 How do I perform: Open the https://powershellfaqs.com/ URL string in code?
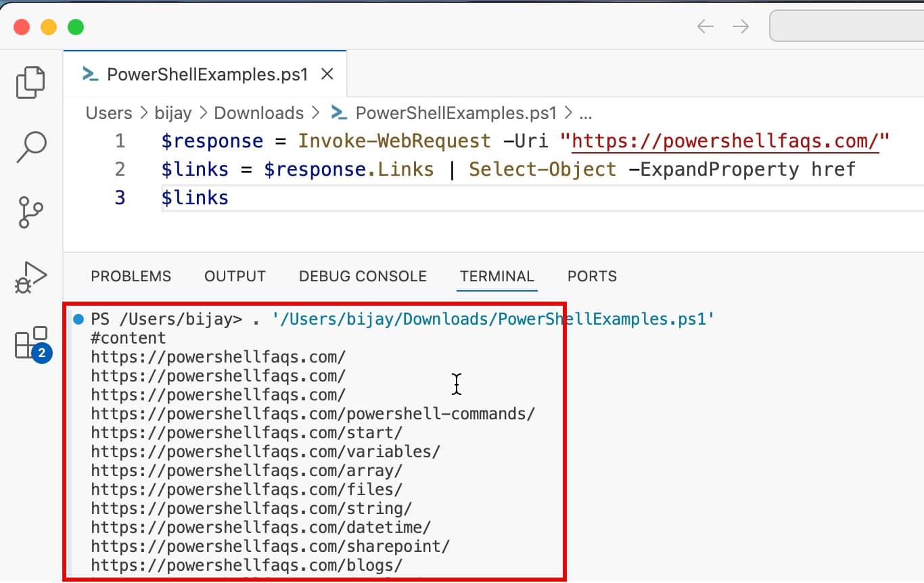click(724, 141)
